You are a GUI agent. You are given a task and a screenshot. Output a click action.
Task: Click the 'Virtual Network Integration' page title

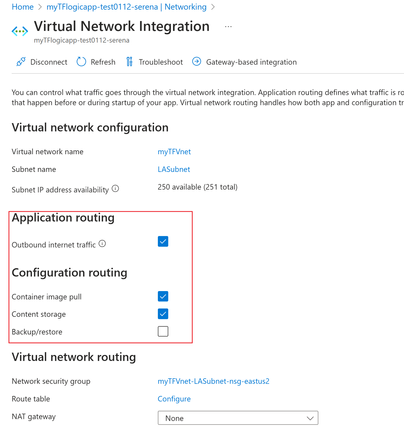[x=122, y=26]
